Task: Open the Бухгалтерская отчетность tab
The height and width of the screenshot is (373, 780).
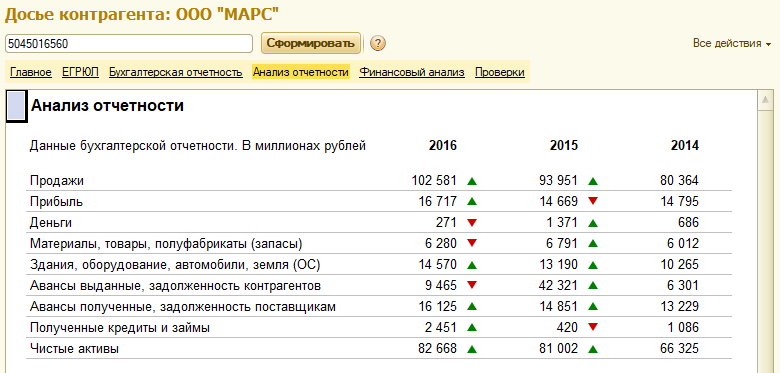Action: [x=176, y=72]
